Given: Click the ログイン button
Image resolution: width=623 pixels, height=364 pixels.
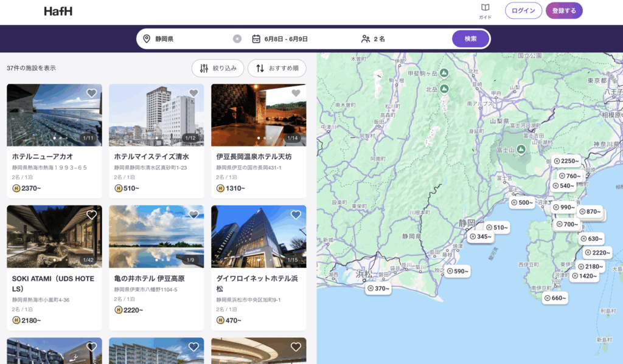Looking at the screenshot, I should [x=523, y=11].
